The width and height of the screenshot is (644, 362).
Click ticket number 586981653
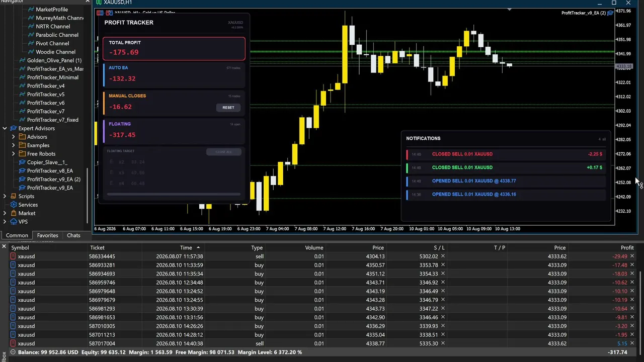click(x=102, y=317)
